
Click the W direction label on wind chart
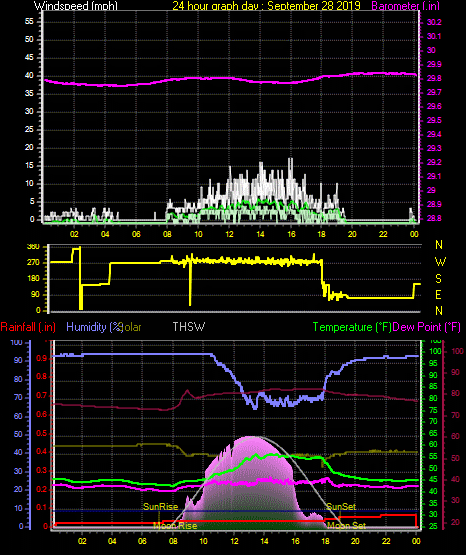pos(440,262)
